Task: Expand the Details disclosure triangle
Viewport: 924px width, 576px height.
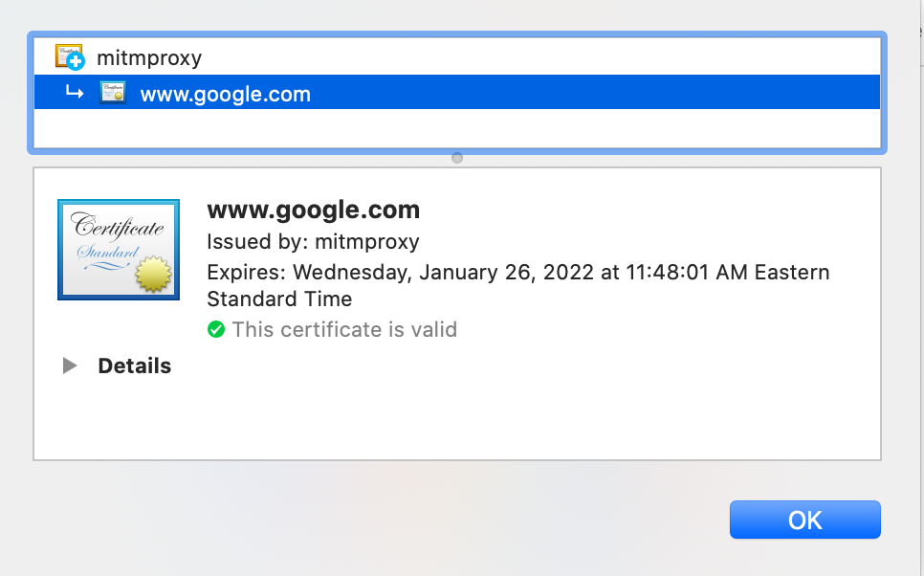Action: point(68,365)
